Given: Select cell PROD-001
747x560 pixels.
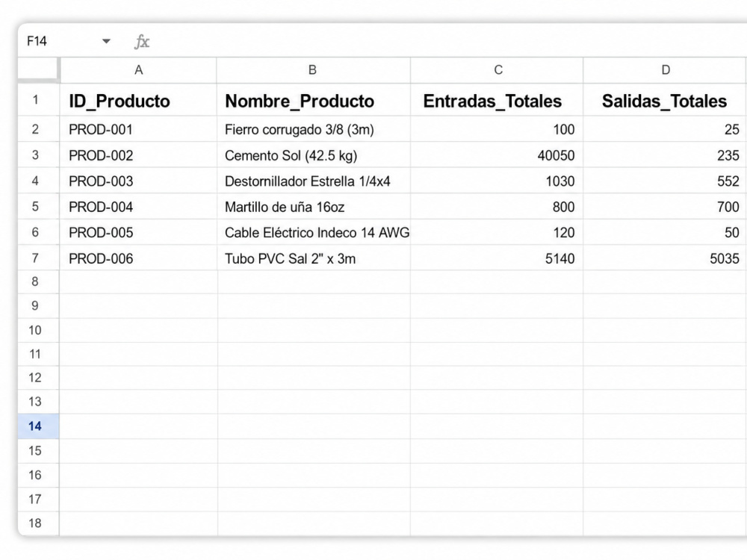Looking at the screenshot, I should (x=138, y=129).
